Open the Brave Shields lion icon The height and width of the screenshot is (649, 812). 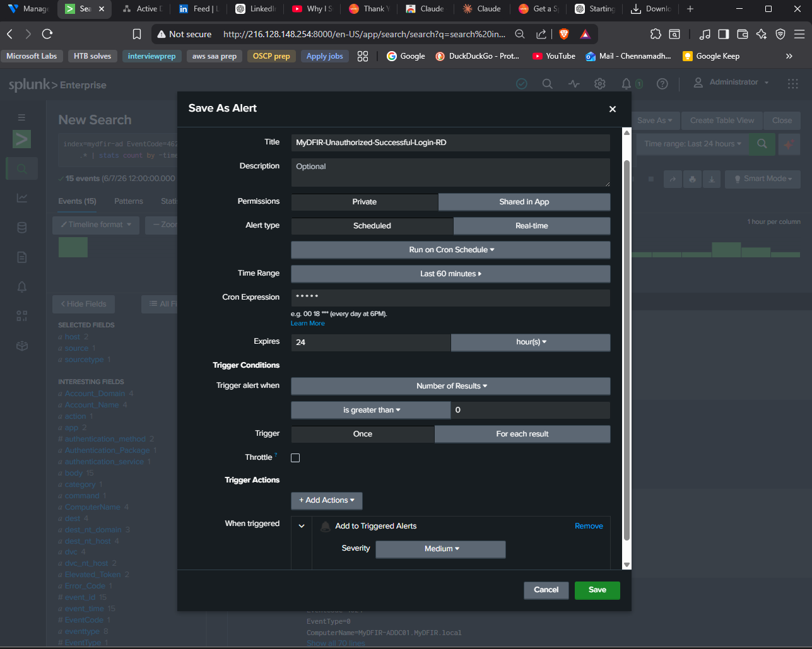pyautogui.click(x=564, y=34)
